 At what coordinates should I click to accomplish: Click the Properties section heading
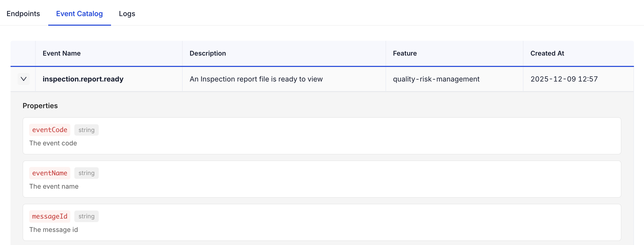click(x=40, y=106)
